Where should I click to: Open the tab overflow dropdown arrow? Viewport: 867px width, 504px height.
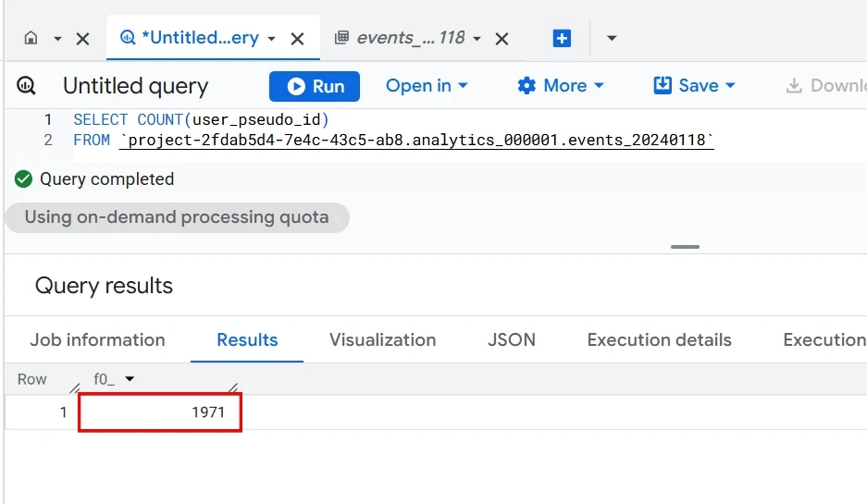[612, 38]
